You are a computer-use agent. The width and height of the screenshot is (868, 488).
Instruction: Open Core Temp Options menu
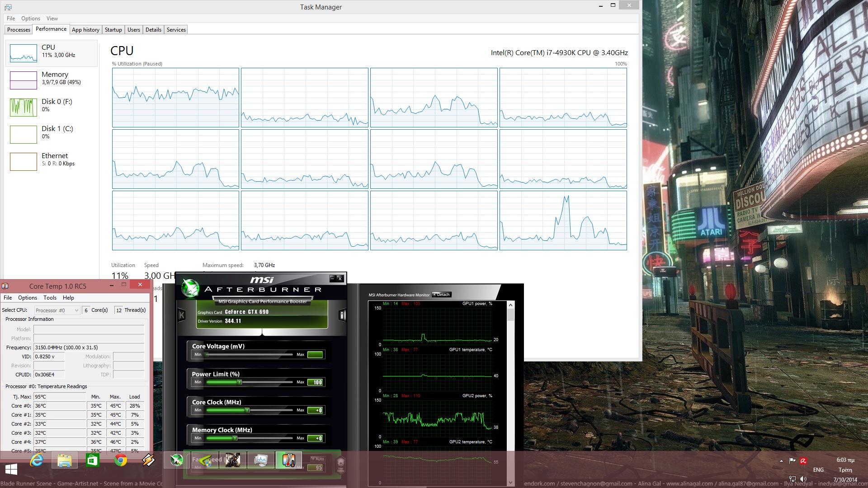(27, 298)
